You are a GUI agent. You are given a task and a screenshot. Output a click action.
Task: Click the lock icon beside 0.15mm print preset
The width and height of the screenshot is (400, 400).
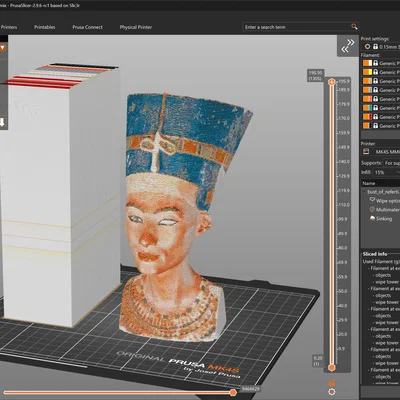375,47
